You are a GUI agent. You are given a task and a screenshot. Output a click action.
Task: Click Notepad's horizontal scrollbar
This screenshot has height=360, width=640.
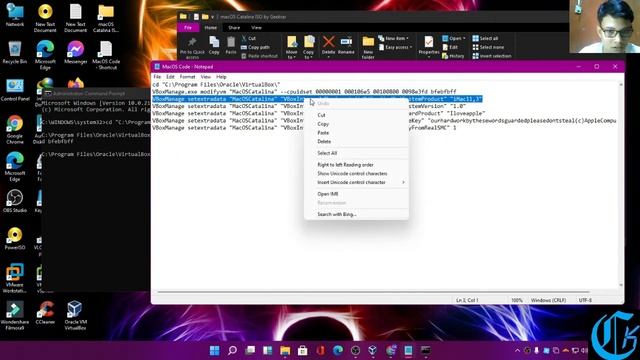373,292
